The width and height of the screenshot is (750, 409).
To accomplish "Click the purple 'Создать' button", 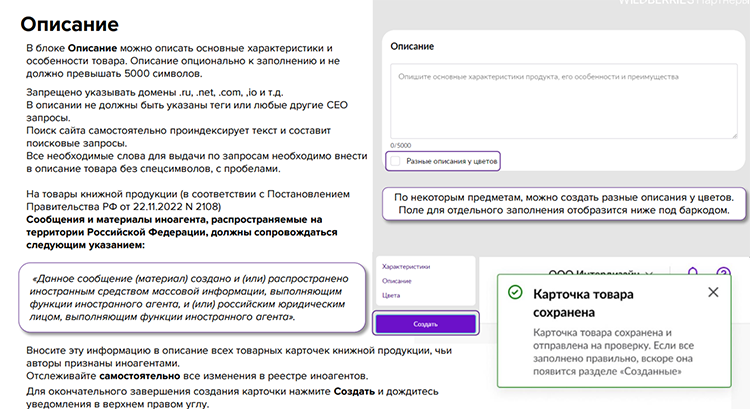I will tap(426, 324).
